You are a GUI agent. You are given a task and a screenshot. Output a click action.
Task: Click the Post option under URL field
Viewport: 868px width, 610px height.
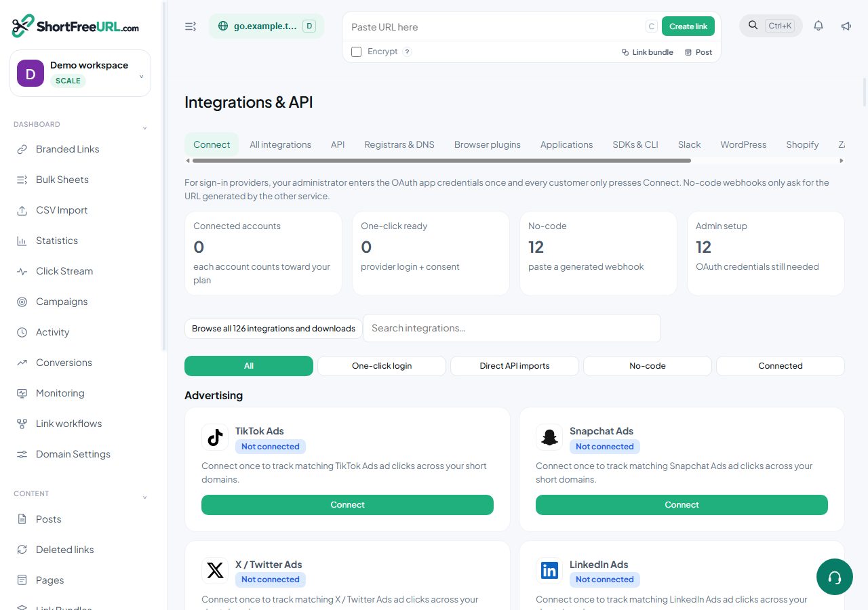pos(698,52)
